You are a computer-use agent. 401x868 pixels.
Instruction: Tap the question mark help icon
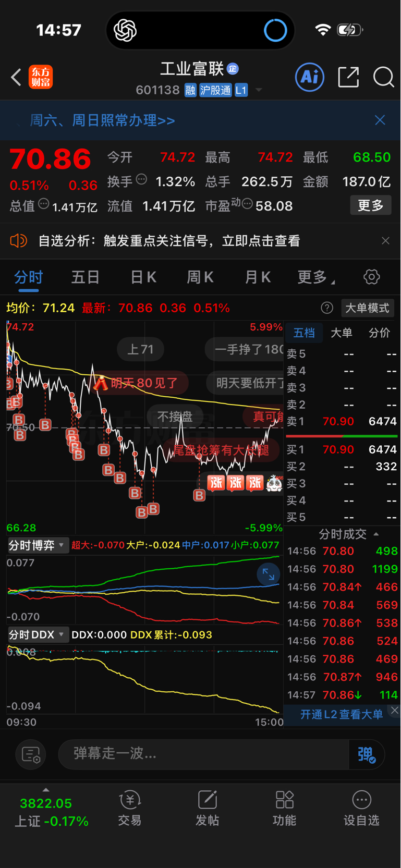pos(327,308)
